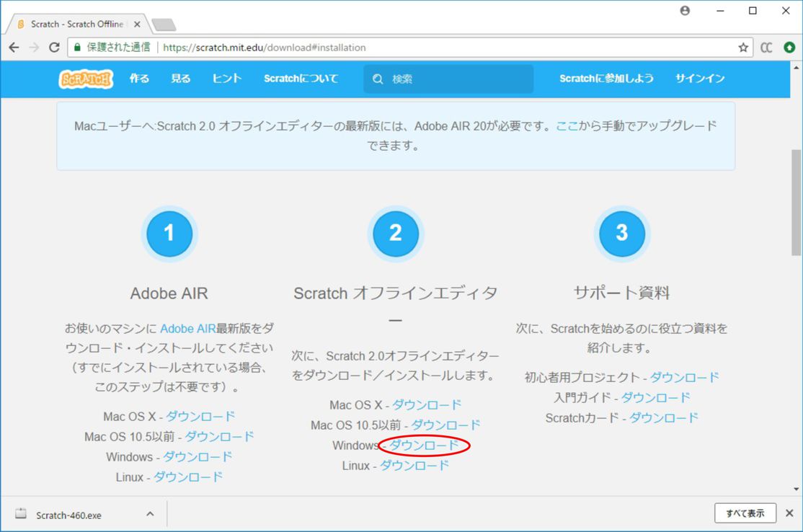Click the ここ link in the Mac notice

[567, 126]
